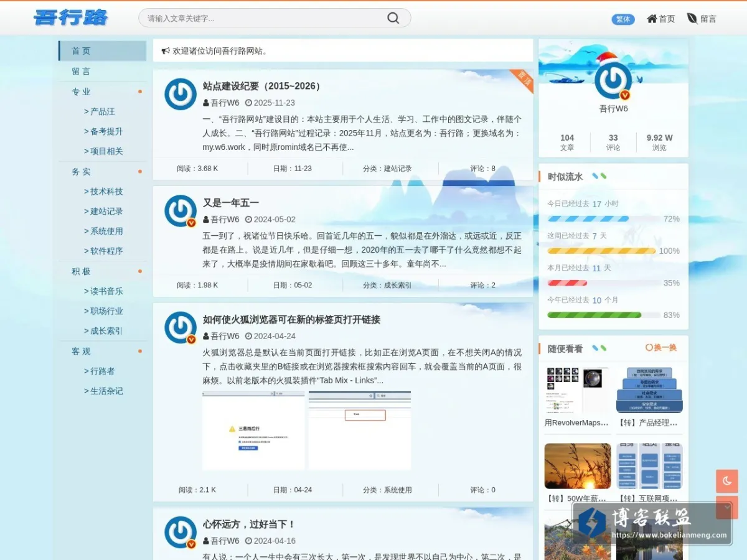Image resolution: width=747 pixels, height=560 pixels.
Task: Click 评论：8 on first post
Action: pos(483,168)
